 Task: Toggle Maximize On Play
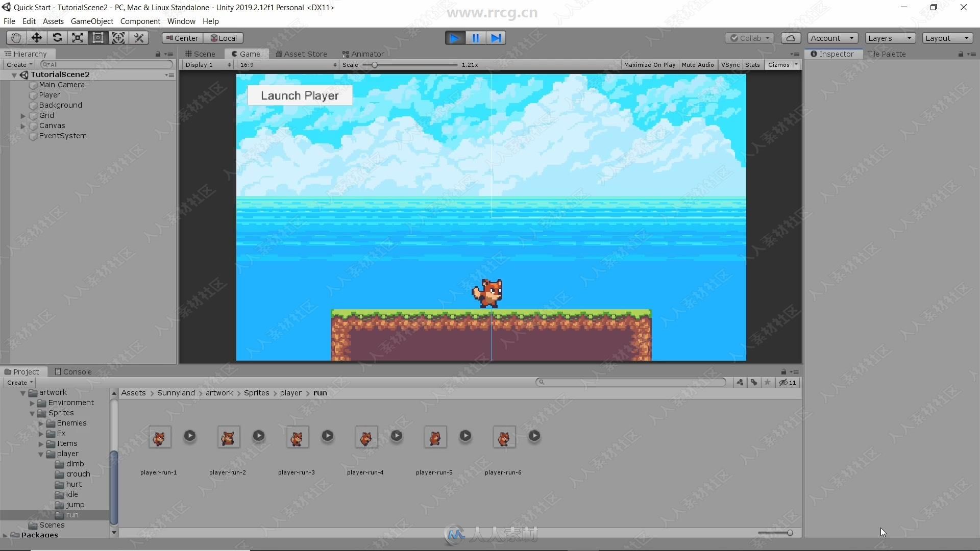pos(649,65)
